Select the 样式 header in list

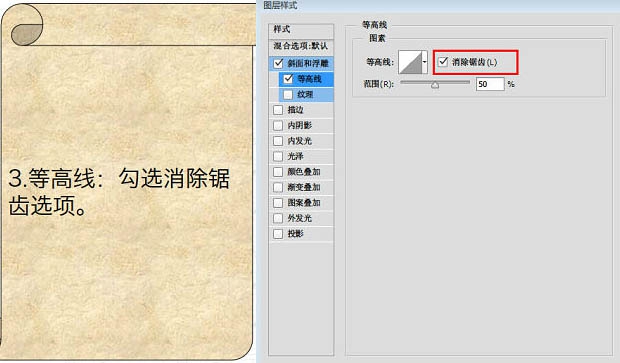[301, 30]
